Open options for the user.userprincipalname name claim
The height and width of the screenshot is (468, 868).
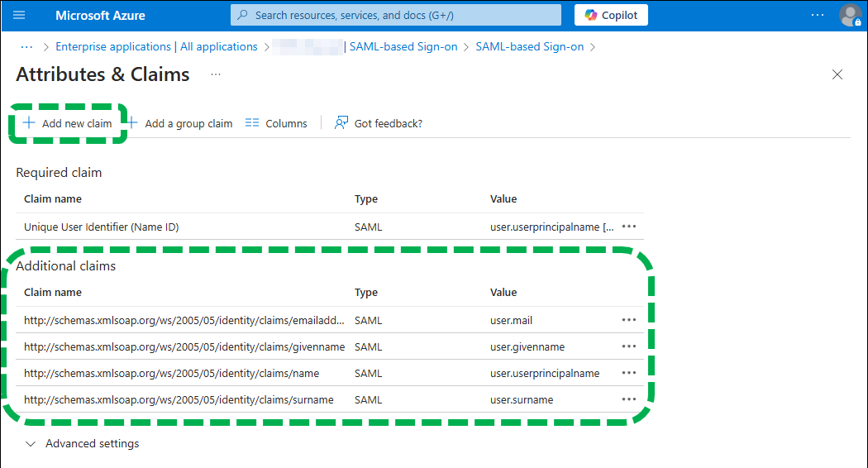[629, 373]
